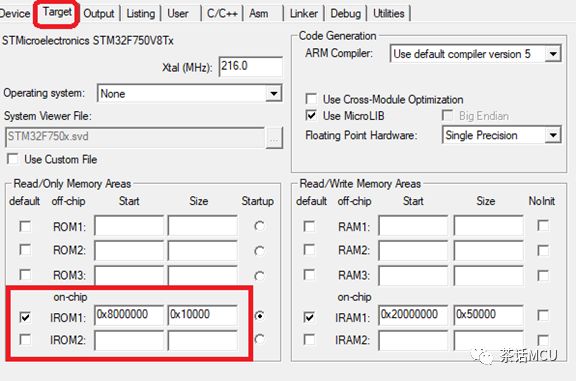Select ROM3 Startup radio button

(259, 276)
